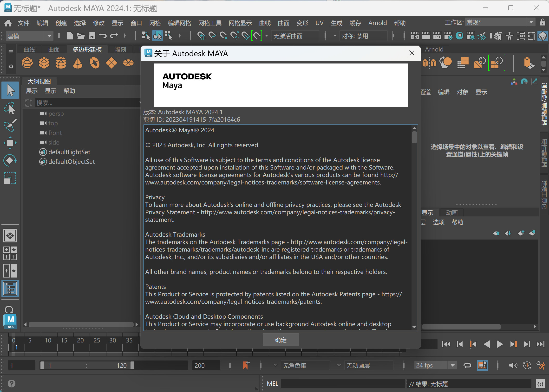Open the 无角色集 character set dropdown
The image size is (549, 392).
click(305, 365)
